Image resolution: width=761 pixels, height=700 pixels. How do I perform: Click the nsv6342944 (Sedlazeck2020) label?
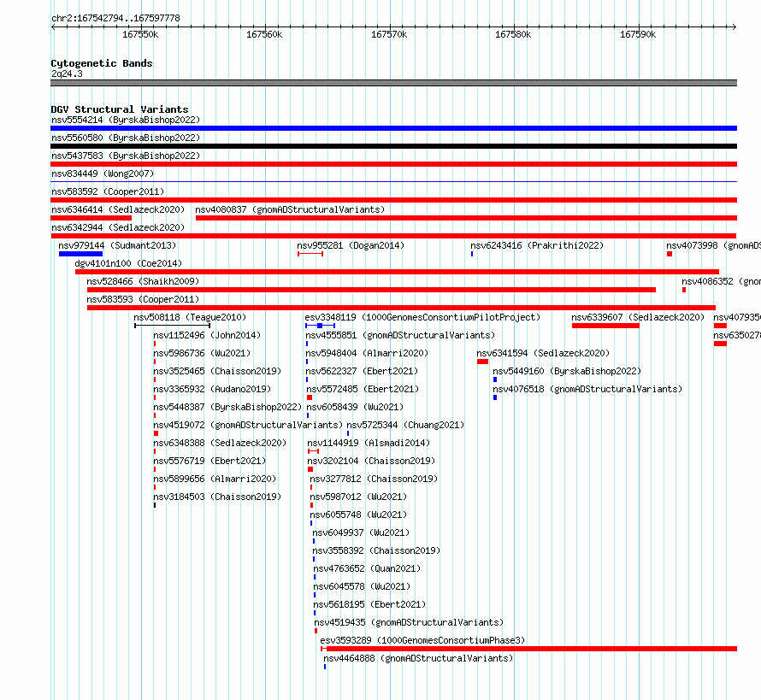click(x=118, y=227)
